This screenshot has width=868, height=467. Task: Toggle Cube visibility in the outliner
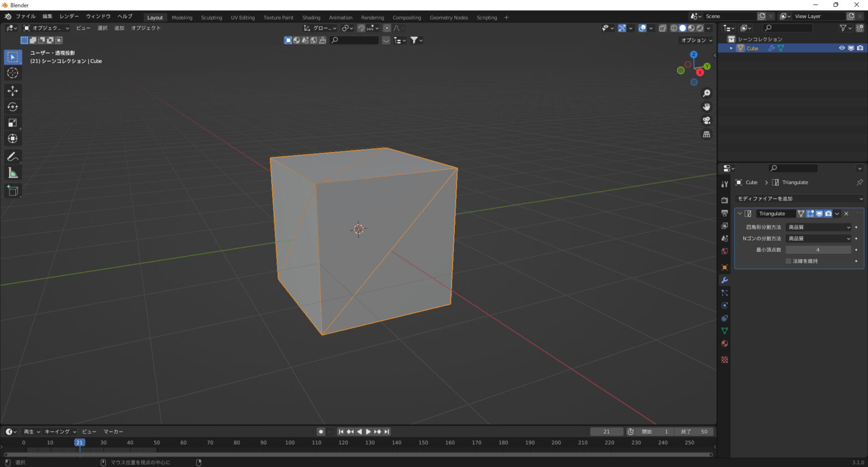[x=841, y=48]
